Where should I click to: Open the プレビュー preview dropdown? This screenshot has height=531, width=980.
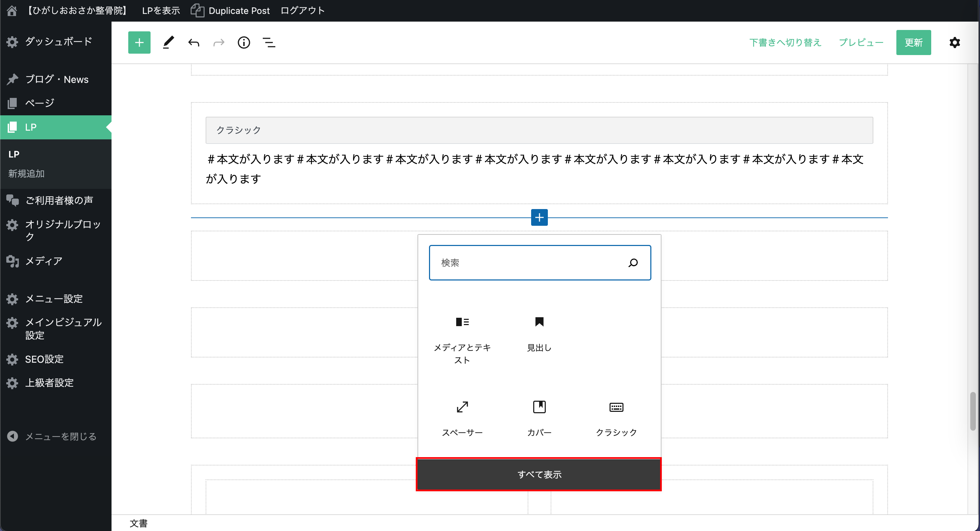coord(861,43)
